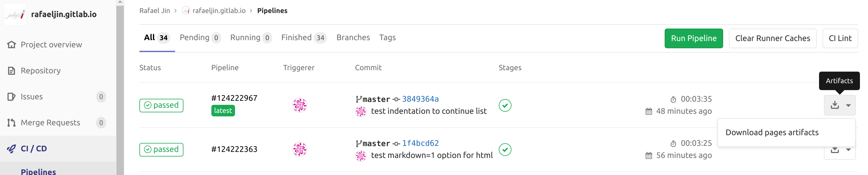
Task: Click triggerer avatar of pipeline #124222967
Action: (300, 105)
